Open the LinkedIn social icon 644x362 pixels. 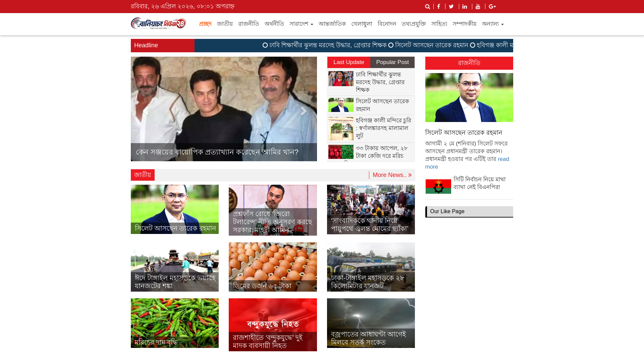click(x=465, y=7)
